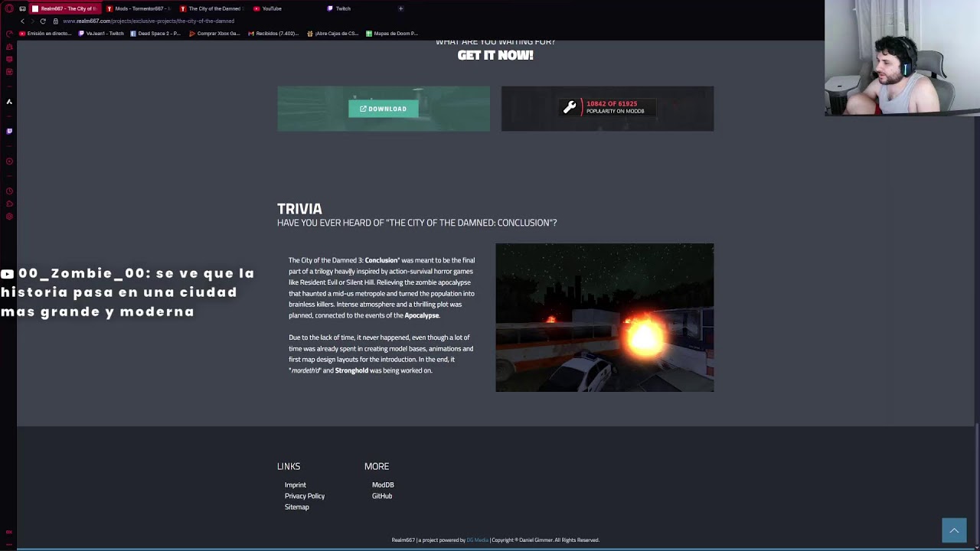Open the Sitemap footer link

click(x=297, y=507)
